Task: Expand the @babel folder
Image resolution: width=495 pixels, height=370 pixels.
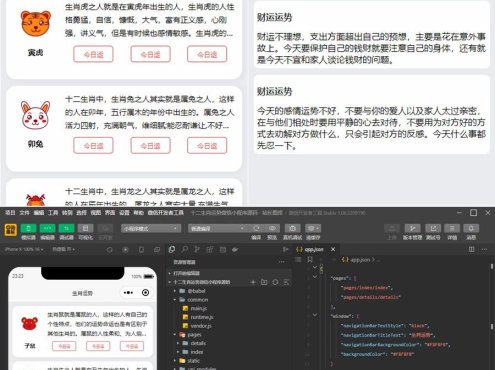Action: [230, 291]
